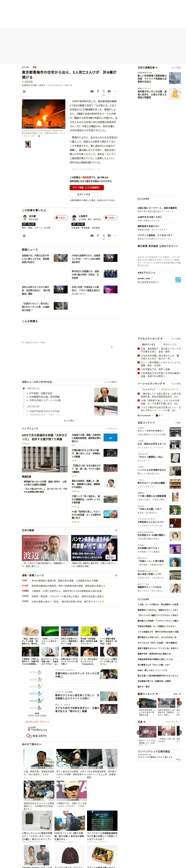Switch to the 昨日のトップ5 tab
The image size is (186, 868).
(170, 344)
